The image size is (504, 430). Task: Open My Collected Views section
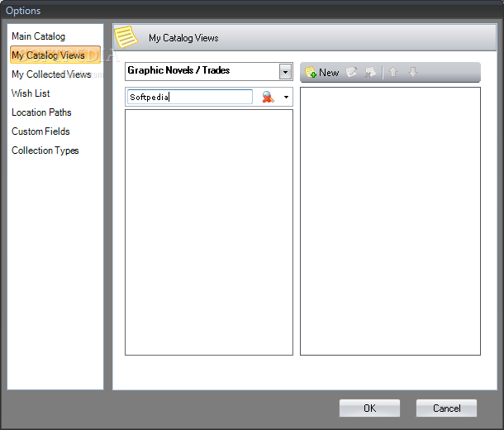[x=51, y=74]
